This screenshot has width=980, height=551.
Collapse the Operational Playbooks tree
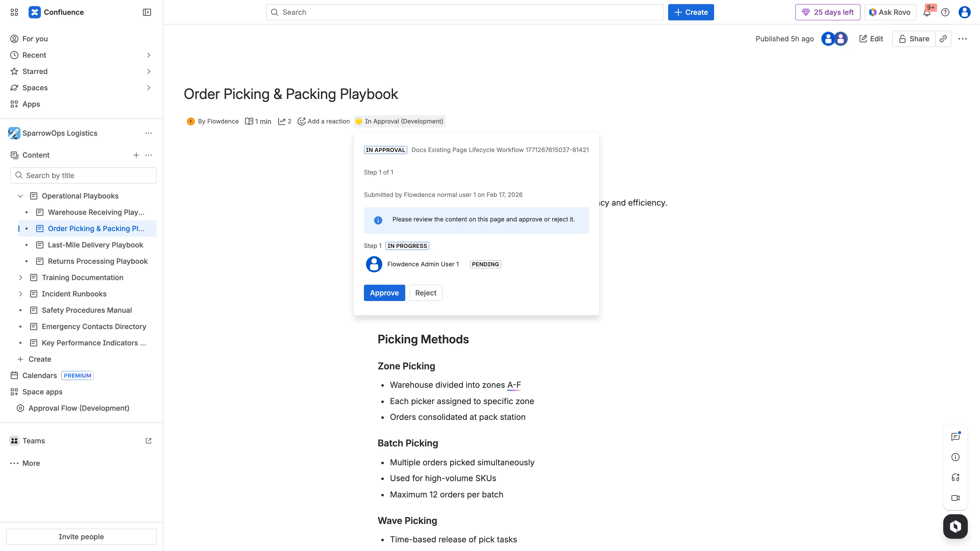click(x=20, y=196)
